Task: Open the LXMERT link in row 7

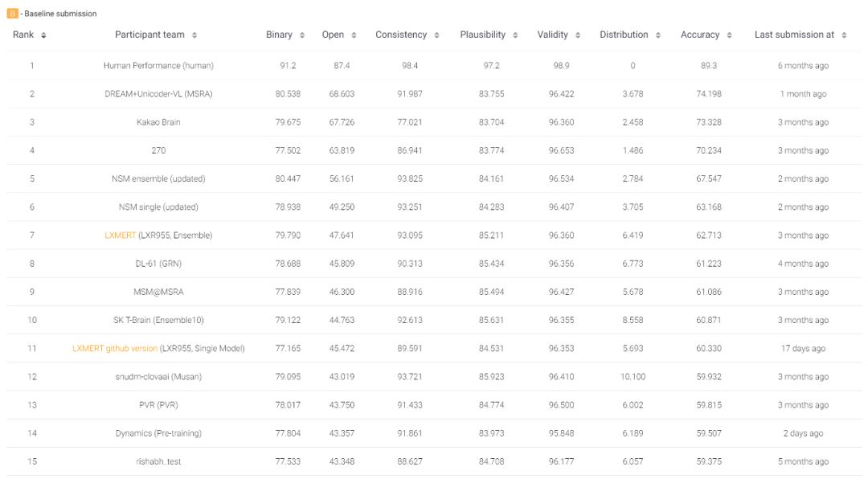Action: (x=120, y=235)
